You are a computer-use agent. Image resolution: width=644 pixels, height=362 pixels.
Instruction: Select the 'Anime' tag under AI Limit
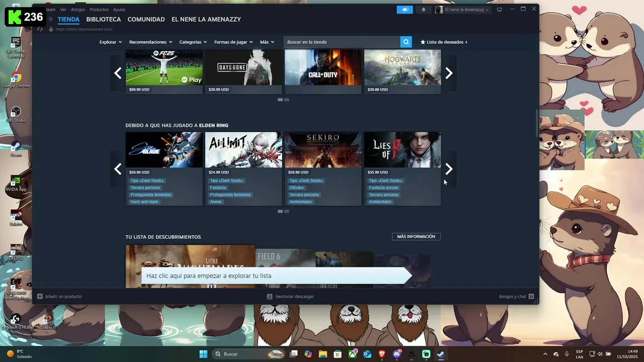click(x=216, y=202)
